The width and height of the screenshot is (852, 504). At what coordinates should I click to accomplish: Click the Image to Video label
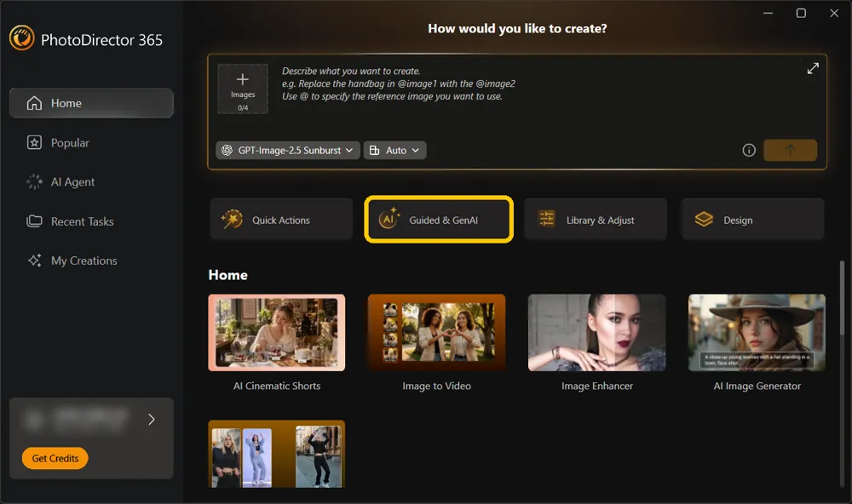(x=436, y=387)
